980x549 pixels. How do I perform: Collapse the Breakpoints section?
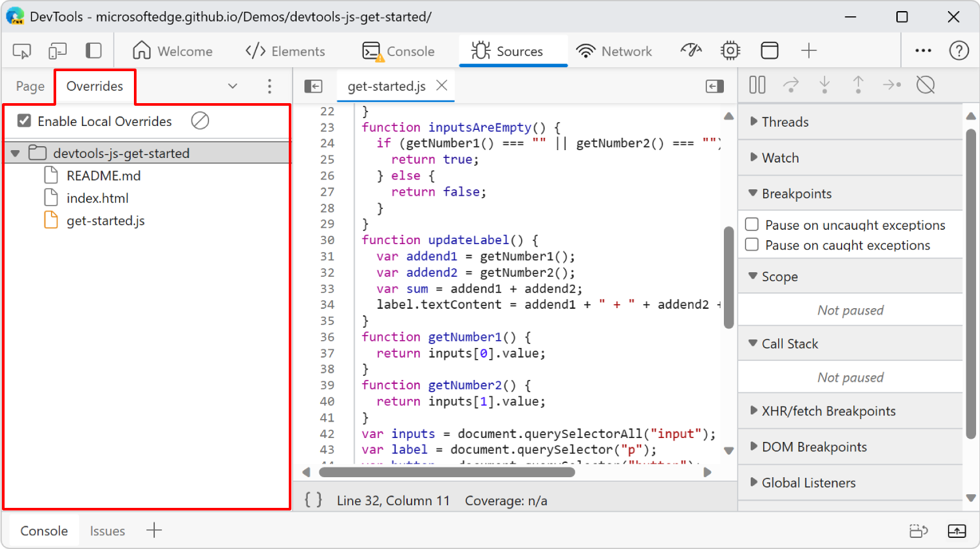(x=851, y=194)
